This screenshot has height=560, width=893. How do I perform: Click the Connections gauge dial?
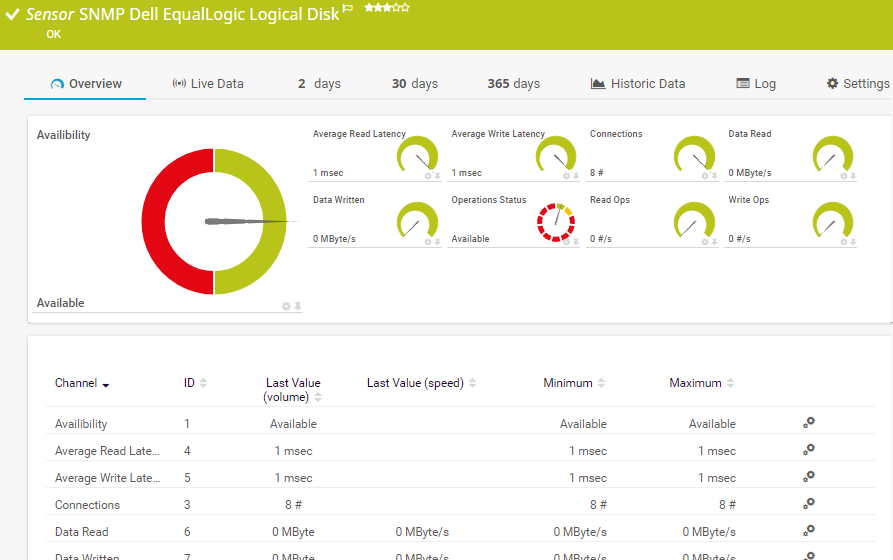694,154
